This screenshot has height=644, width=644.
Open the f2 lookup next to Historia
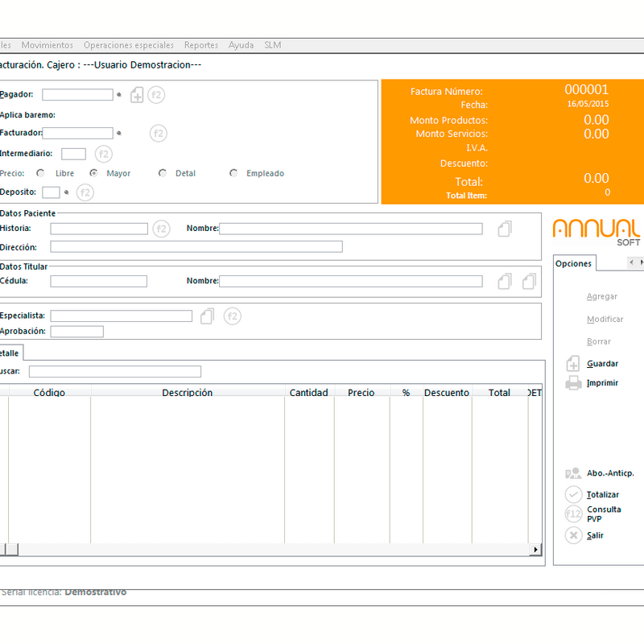coord(162,229)
